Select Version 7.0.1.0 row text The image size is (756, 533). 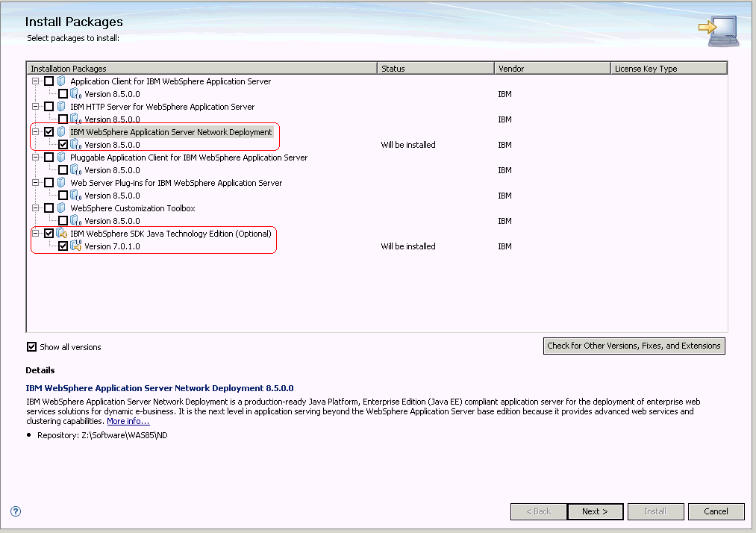coord(112,246)
